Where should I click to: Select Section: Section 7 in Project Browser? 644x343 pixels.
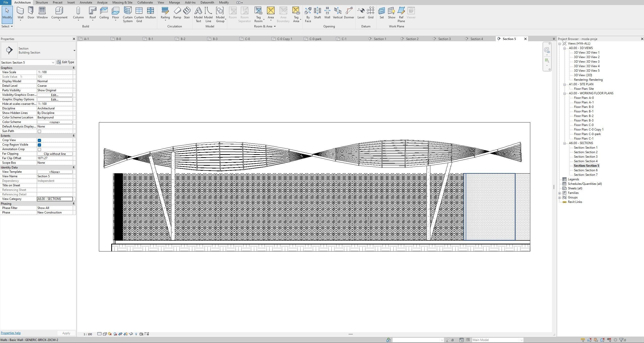point(586,175)
